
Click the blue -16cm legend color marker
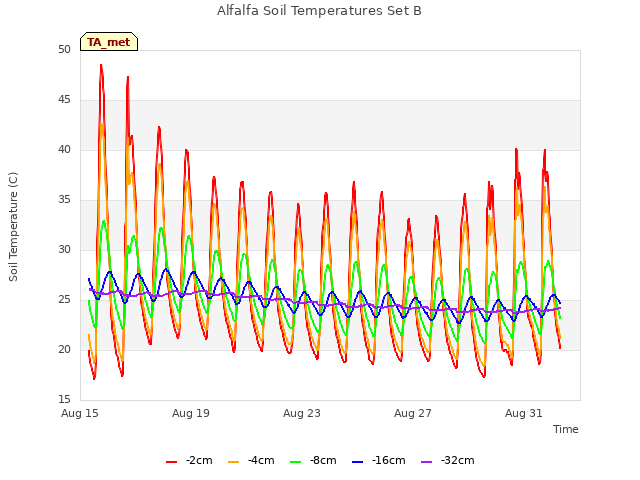358,462
